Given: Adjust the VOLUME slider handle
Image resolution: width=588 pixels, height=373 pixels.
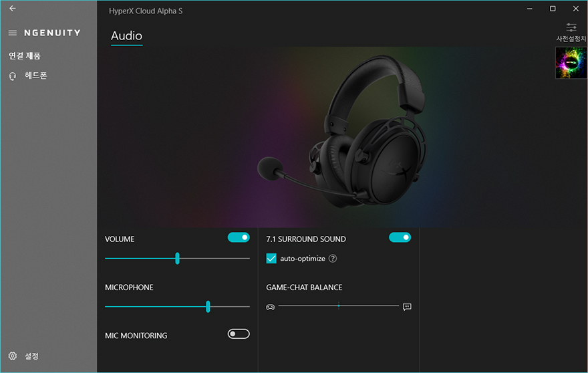Looking at the screenshot, I should [177, 258].
